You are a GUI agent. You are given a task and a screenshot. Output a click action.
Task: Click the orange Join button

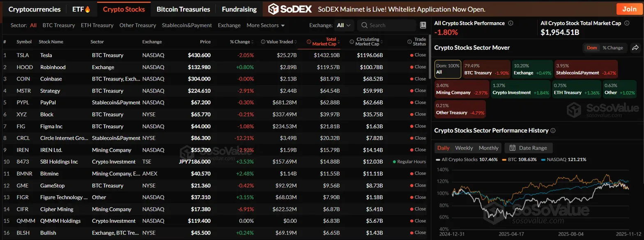tap(629, 9)
